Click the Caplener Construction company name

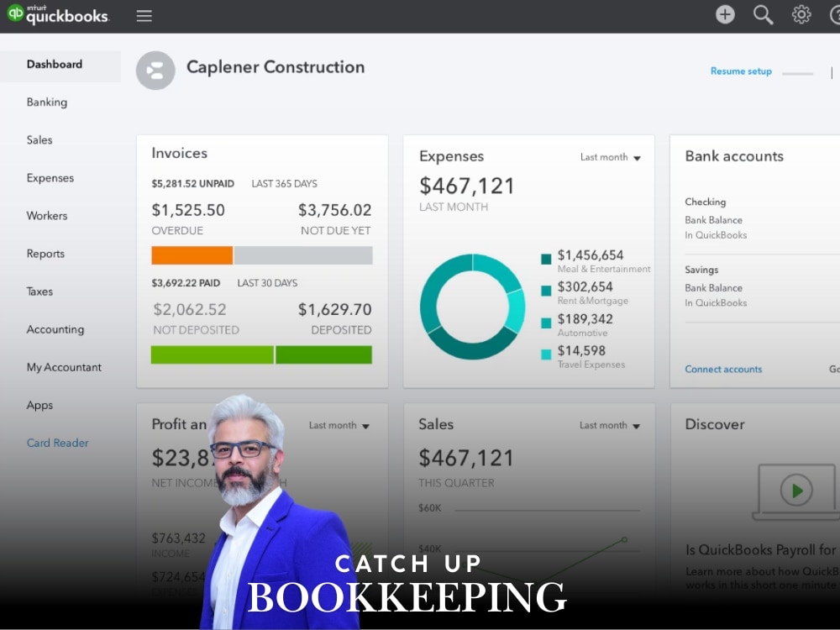coord(276,67)
